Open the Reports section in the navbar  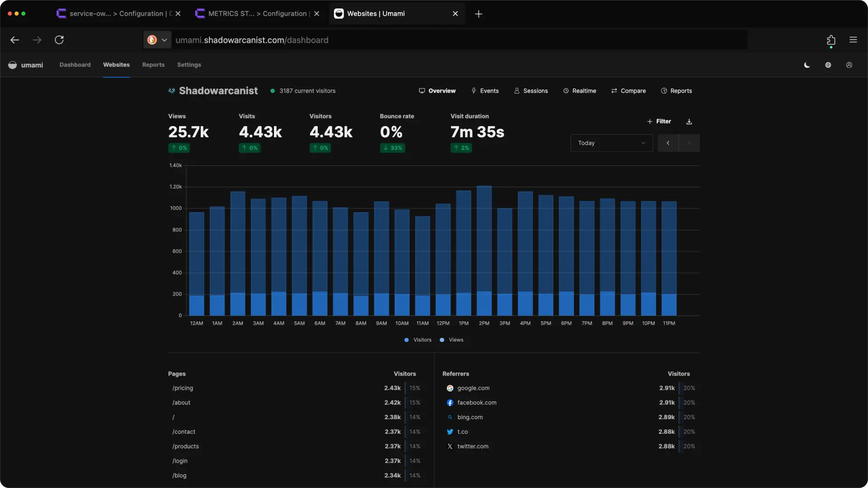[153, 65]
